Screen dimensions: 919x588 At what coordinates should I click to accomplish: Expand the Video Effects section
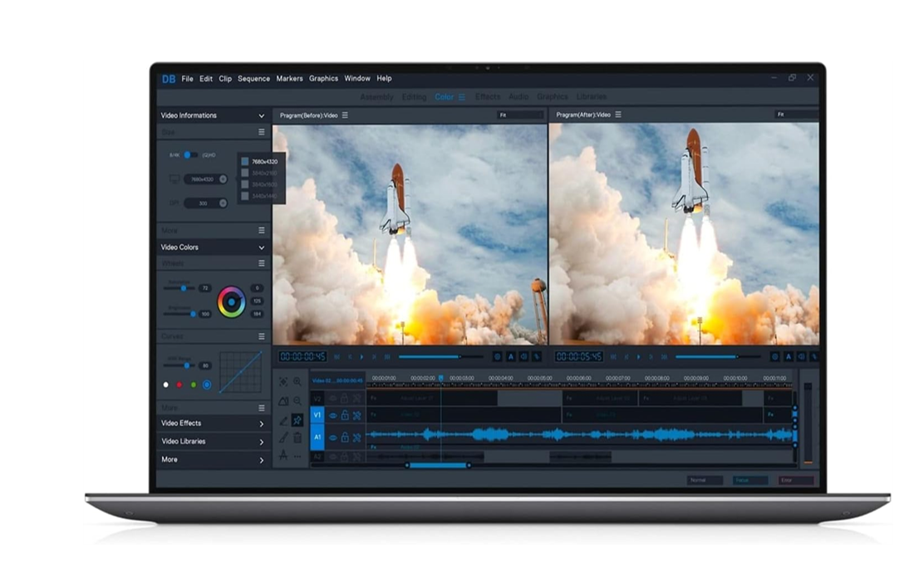coord(261,424)
